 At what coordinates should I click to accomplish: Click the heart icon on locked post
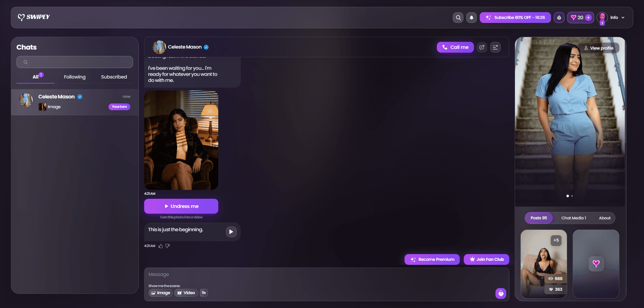click(x=596, y=264)
